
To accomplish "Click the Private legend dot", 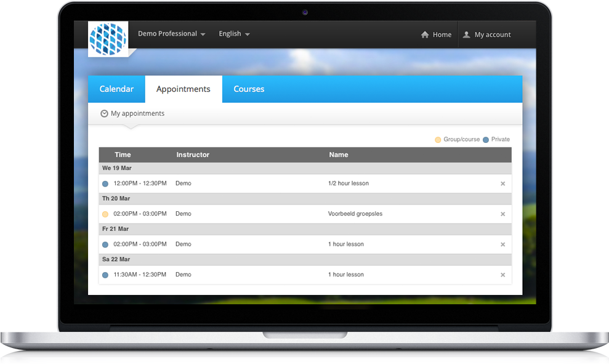I will 486,139.
